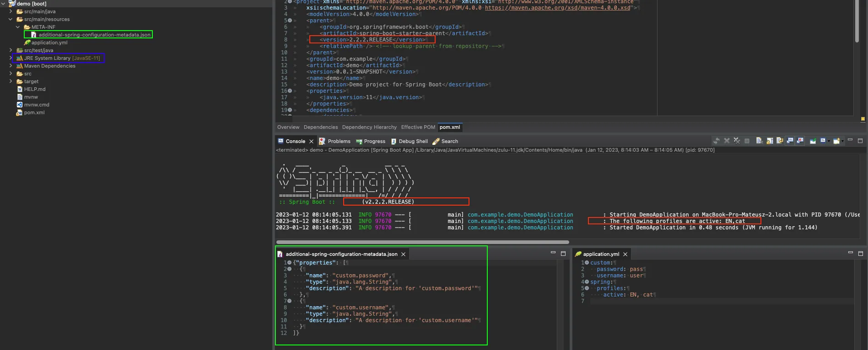The width and height of the screenshot is (868, 350).
Task: Expand the JRE System Library node
Action: click(11, 58)
